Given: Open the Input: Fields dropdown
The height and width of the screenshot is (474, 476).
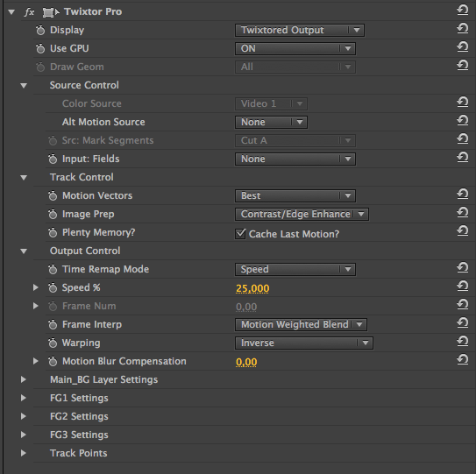Looking at the screenshot, I should point(295,159).
